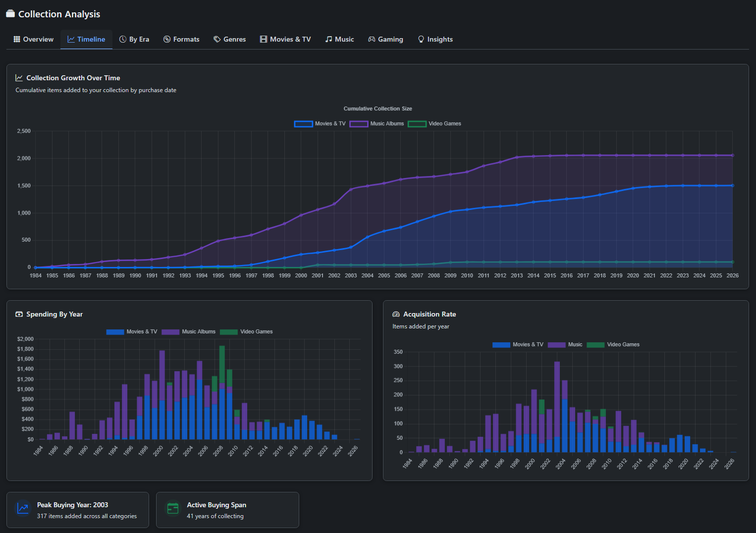Toggle the Movies & TV legend in the growth chart
The width and height of the screenshot is (756, 533).
pos(320,123)
